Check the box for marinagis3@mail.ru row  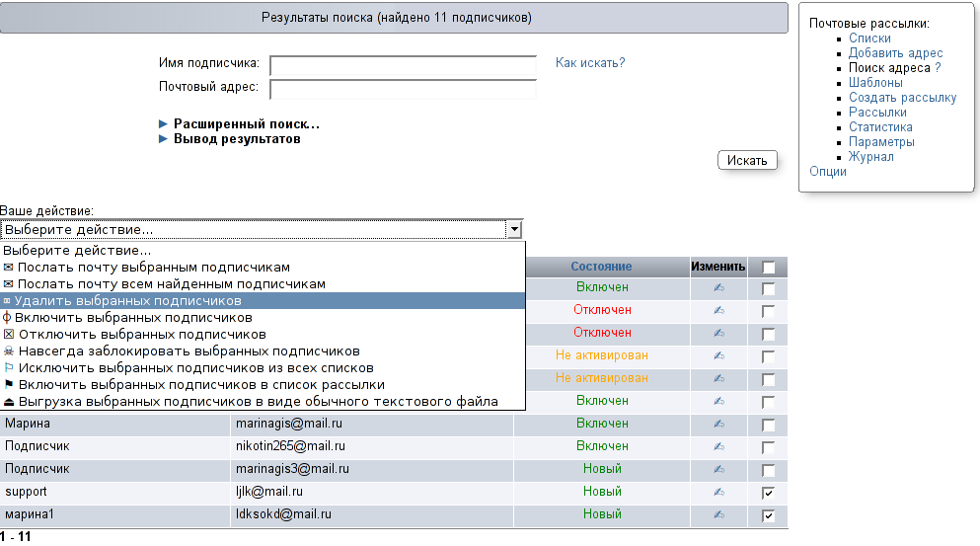(768, 470)
